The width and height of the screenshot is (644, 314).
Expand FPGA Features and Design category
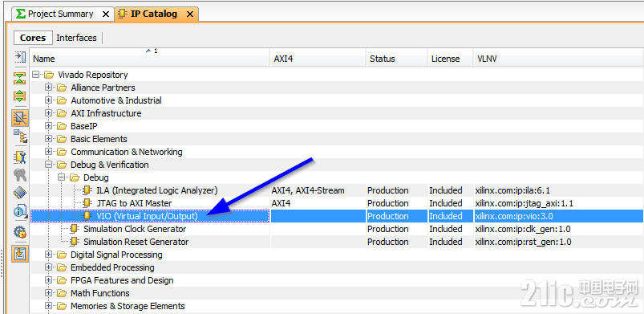[48, 280]
